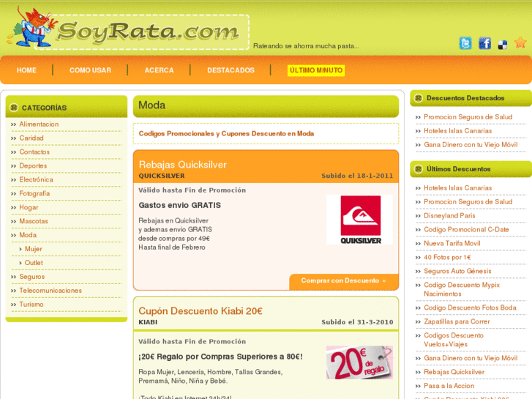This screenshot has height=399, width=532.
Task: Open Codigos Descuento Vuelos+Viajes link
Action: (x=454, y=340)
